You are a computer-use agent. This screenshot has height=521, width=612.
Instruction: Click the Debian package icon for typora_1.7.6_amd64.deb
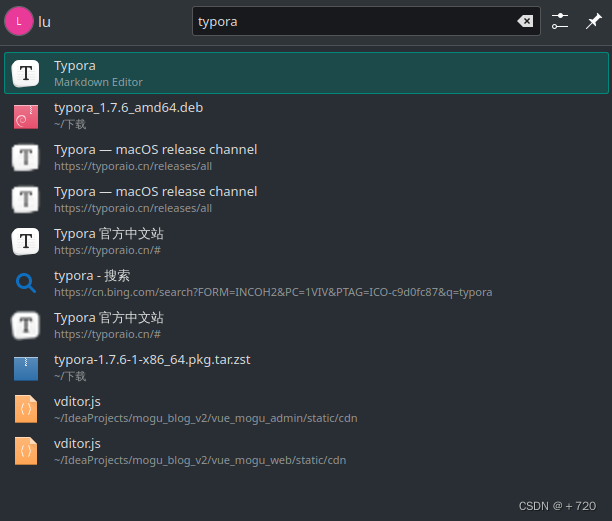tap(26, 116)
